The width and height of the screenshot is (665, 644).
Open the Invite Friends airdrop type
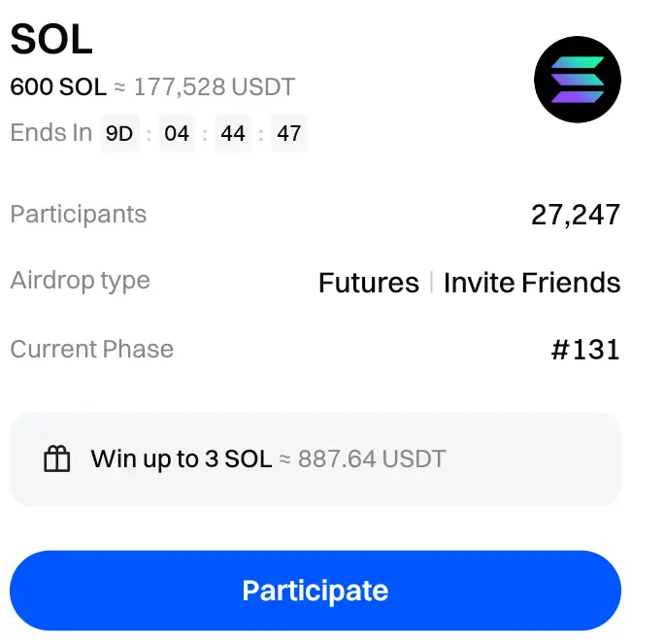pyautogui.click(x=532, y=283)
